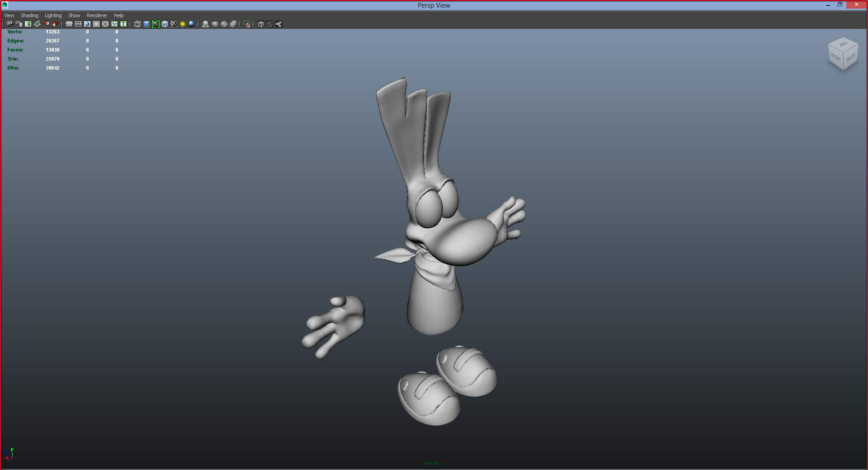Image resolution: width=868 pixels, height=470 pixels.
Task: Toggle the viewport Grid display
Action: click(x=69, y=24)
